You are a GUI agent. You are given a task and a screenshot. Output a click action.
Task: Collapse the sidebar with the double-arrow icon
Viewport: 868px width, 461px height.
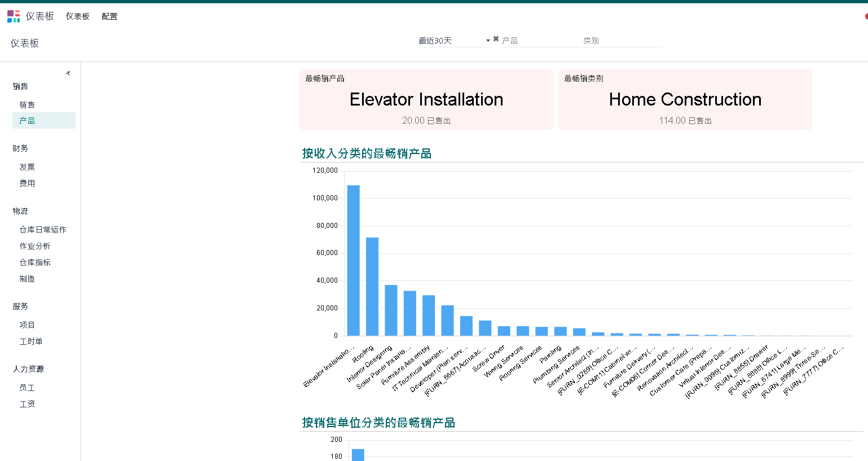pos(68,73)
